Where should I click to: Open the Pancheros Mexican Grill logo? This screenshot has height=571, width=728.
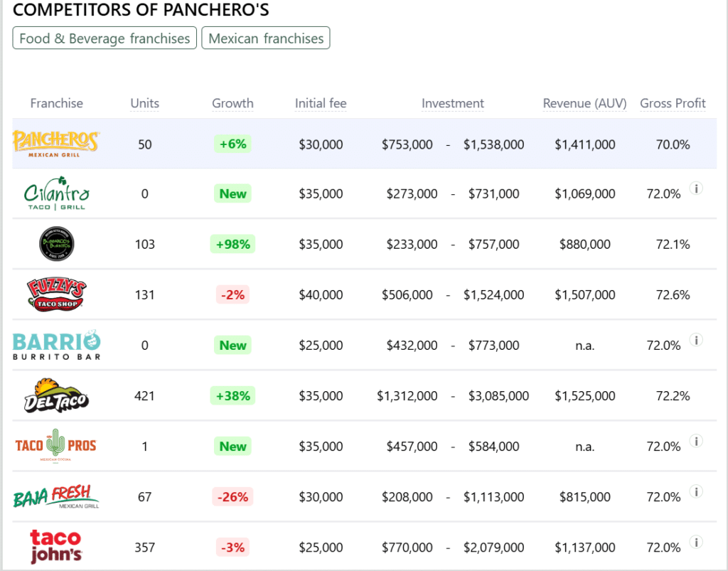pos(55,144)
